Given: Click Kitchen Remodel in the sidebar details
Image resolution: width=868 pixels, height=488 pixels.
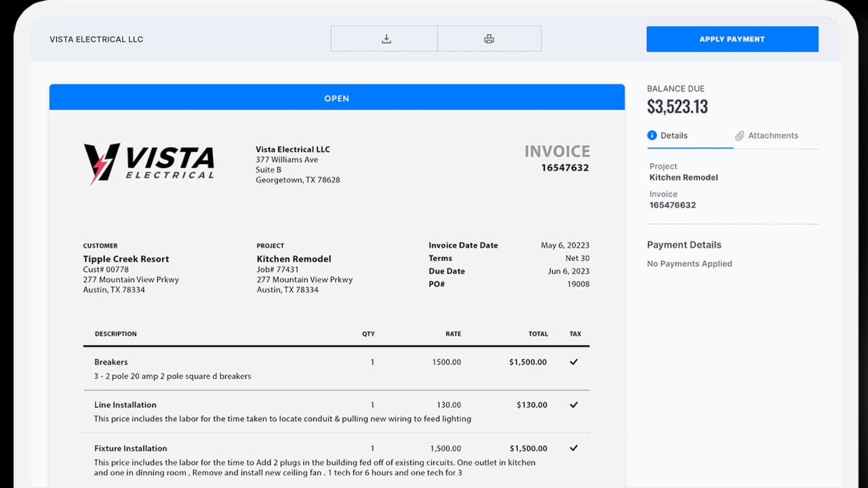Looking at the screenshot, I should coord(684,178).
